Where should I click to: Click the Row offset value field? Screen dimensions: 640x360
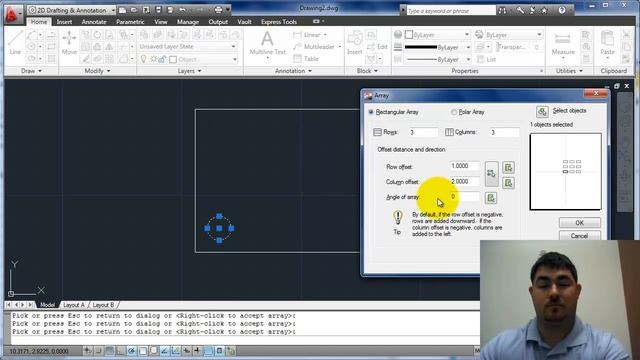pos(465,166)
